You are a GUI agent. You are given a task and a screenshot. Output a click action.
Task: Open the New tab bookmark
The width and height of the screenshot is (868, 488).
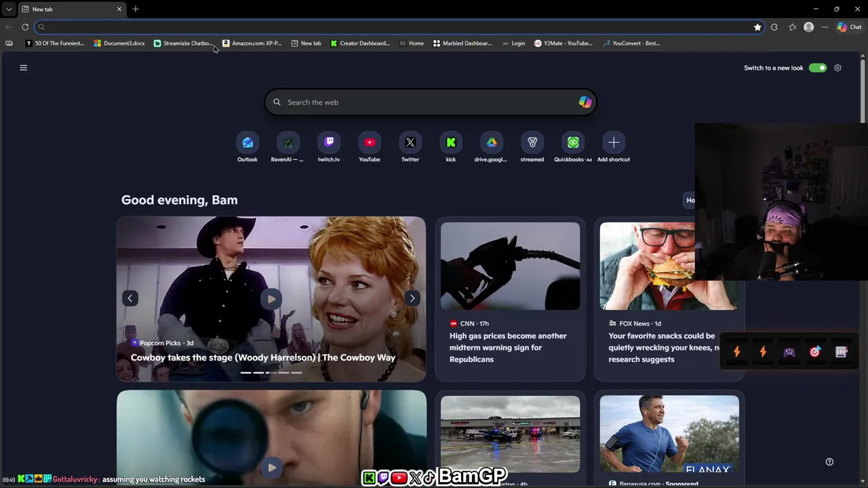[307, 43]
